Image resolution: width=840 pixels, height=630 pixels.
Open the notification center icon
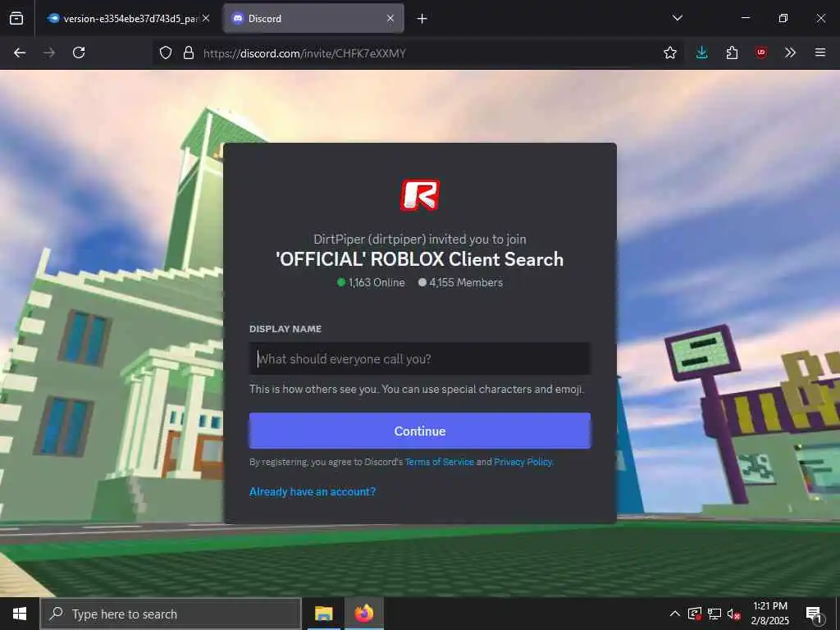click(x=815, y=614)
